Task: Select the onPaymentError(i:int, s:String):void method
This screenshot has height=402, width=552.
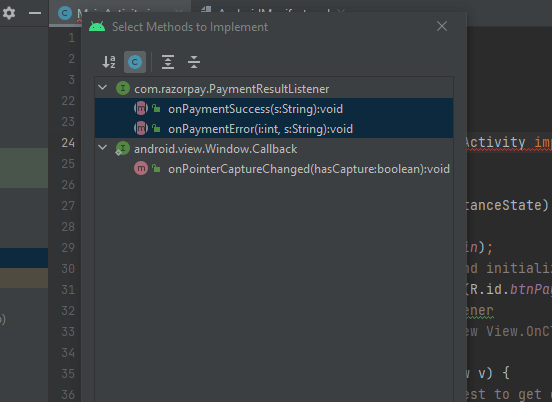Action: [x=274, y=128]
